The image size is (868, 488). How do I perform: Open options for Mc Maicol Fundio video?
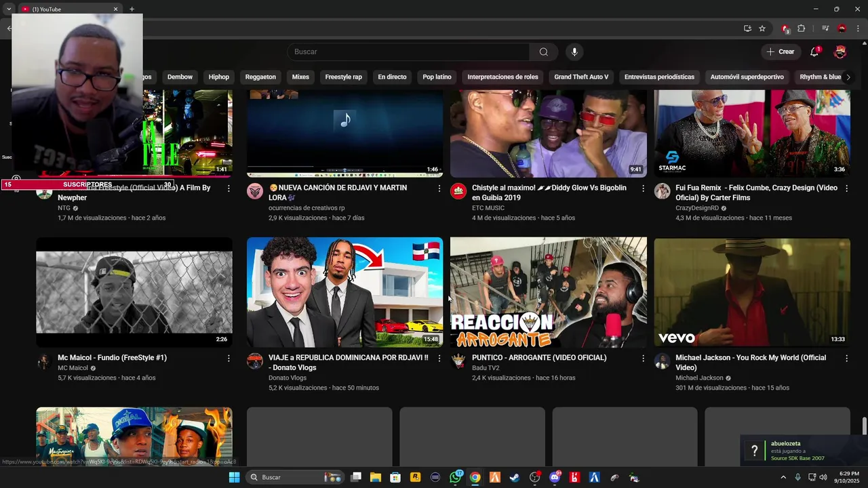[x=229, y=358]
